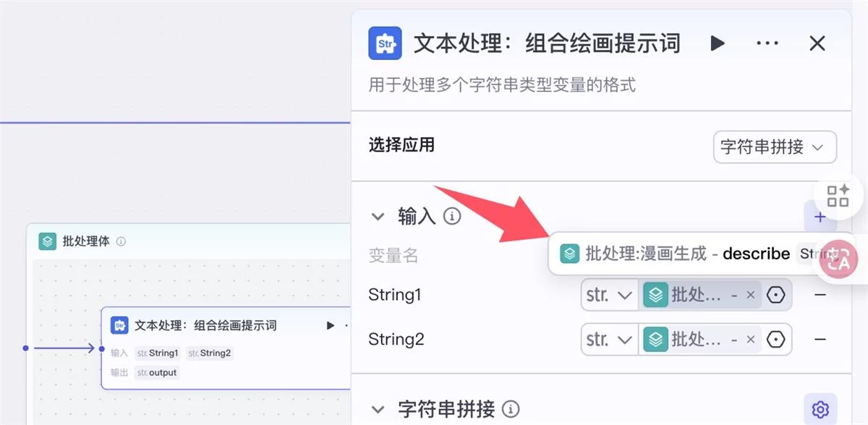Add a new input variable with plus

pos(820,216)
